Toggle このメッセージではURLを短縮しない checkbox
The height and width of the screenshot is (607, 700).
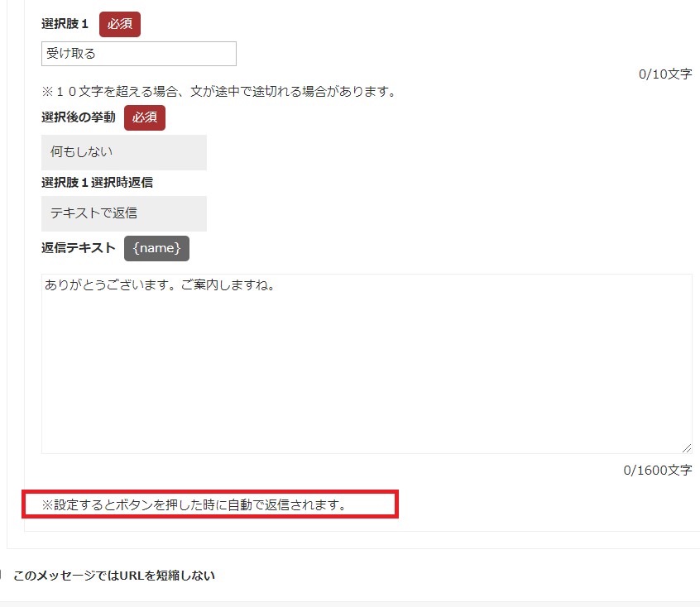tap(1, 575)
